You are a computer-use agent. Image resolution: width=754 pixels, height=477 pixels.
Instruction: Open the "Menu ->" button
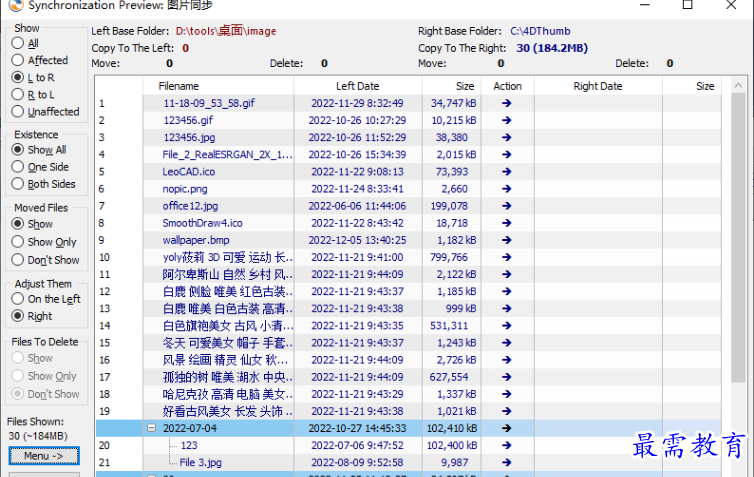point(42,456)
